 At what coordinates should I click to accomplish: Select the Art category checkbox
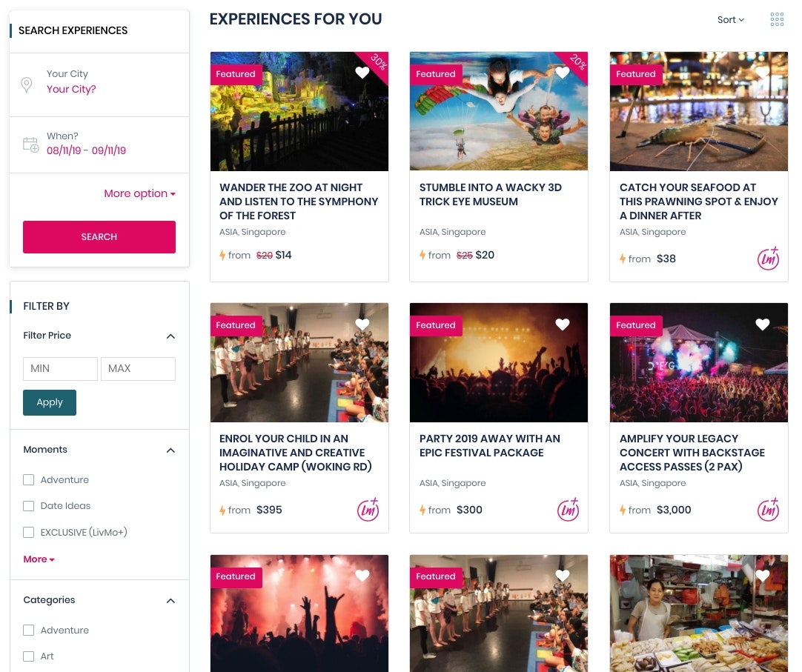click(29, 656)
